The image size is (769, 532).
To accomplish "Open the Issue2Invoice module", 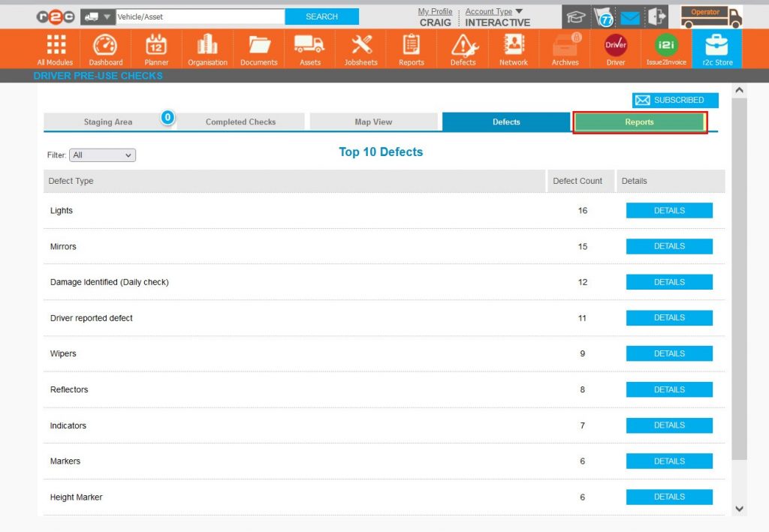I will (665, 47).
